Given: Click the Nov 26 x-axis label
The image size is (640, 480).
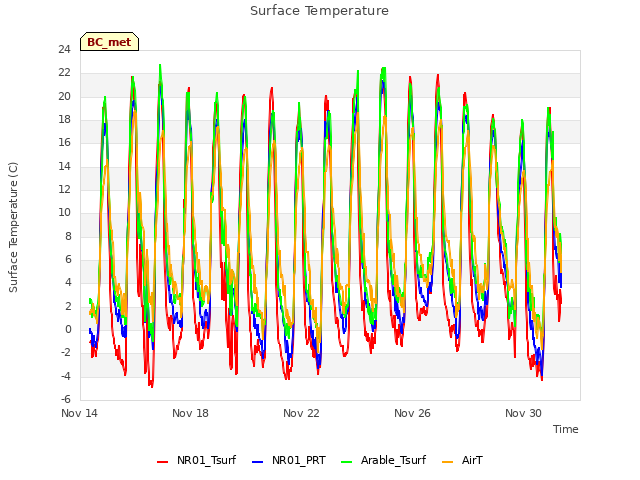Looking at the screenshot, I should coord(412,413).
